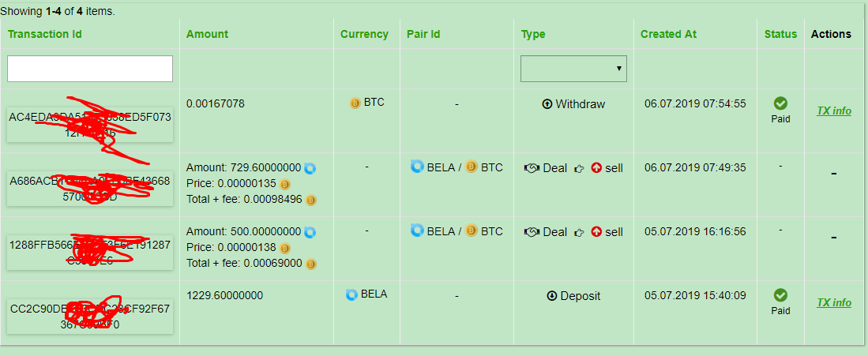Click the Currency column header

[364, 34]
